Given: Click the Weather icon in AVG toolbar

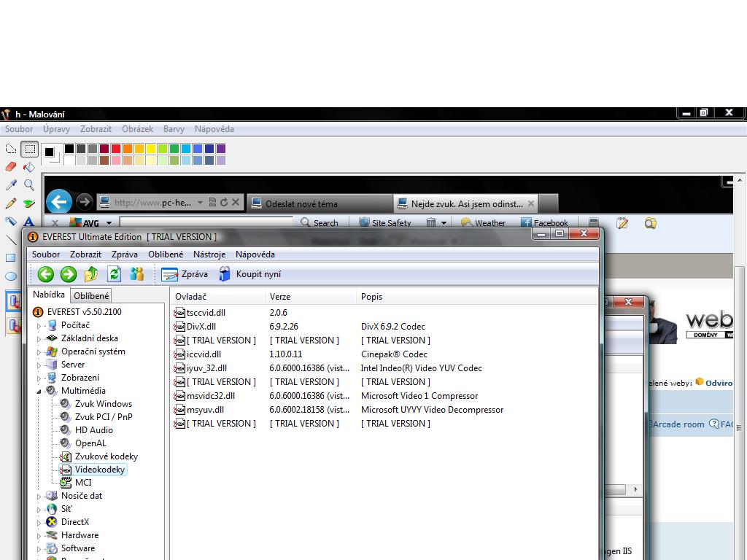Looking at the screenshot, I should point(466,223).
